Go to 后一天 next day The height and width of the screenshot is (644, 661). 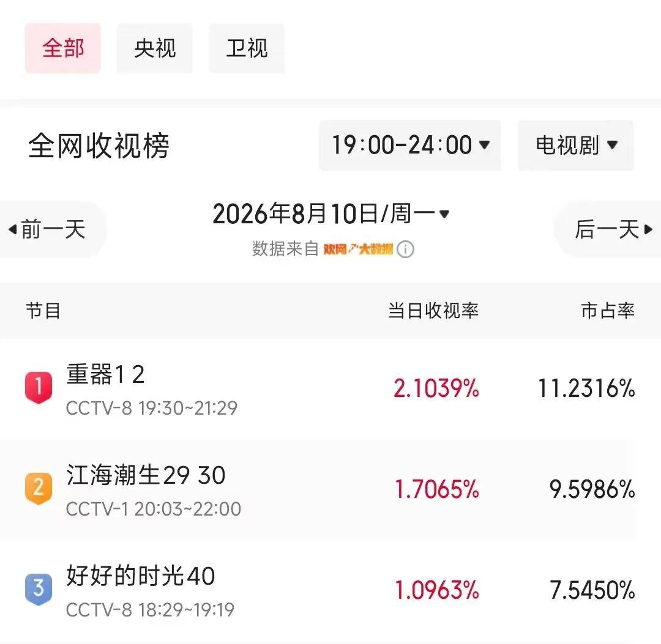[608, 229]
